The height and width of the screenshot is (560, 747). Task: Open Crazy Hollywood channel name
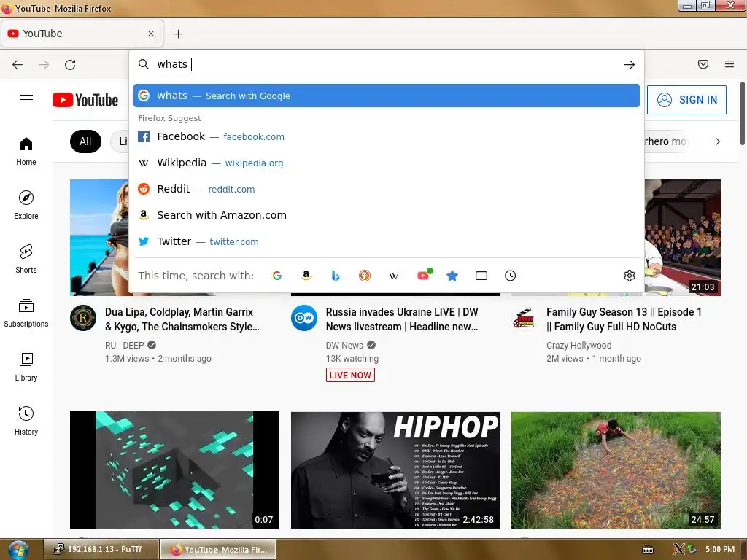point(578,345)
